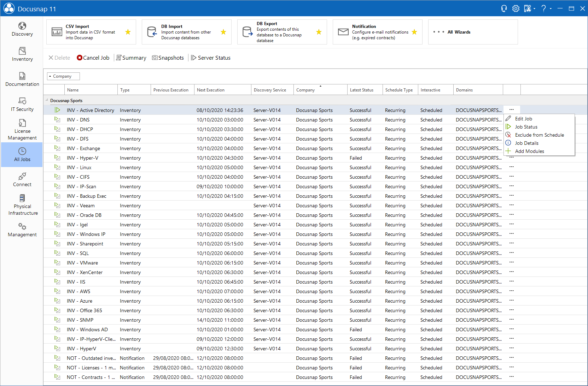Screen dimensions: 588x386
Task: Show All Wizards
Action: [473, 32]
